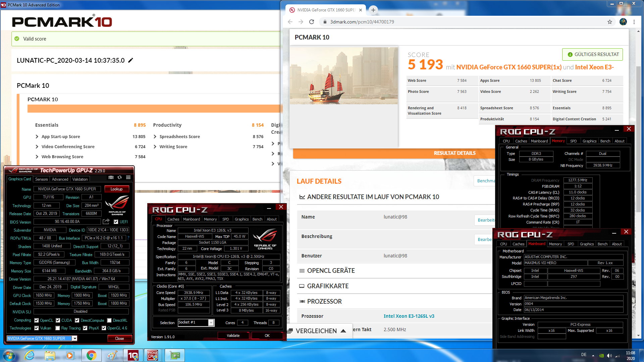The width and height of the screenshot is (644, 362).
Task: Switch to PCMark 10 in the taskbar
Action: click(x=133, y=355)
